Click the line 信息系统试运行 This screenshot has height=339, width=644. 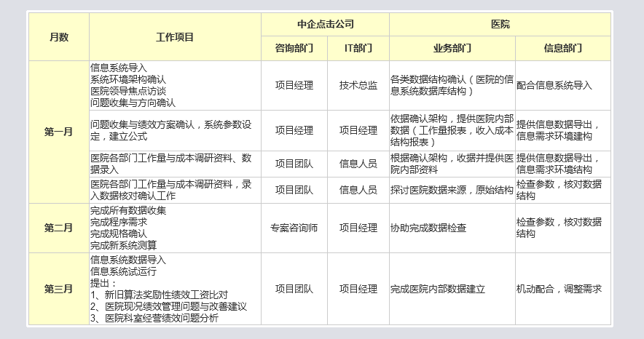point(124,271)
